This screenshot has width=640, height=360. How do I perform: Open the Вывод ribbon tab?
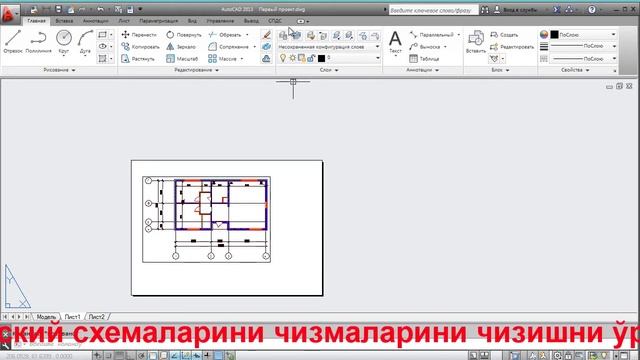tap(251, 21)
